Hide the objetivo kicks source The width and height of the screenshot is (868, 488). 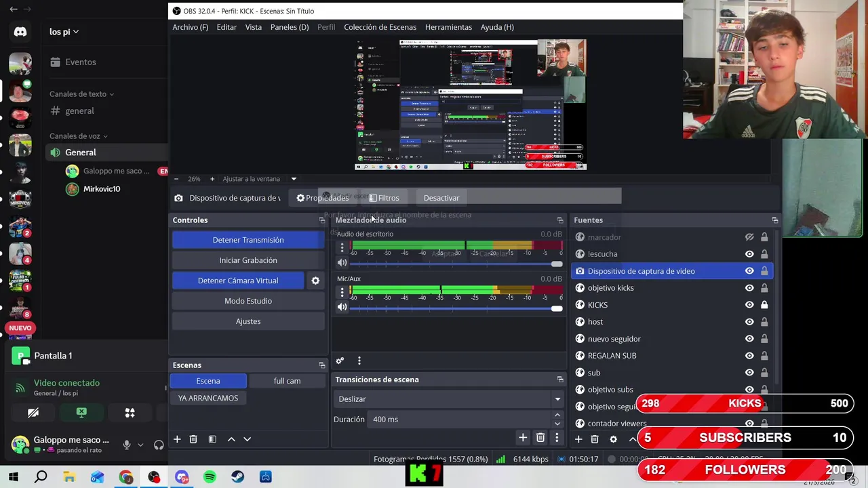coord(749,288)
